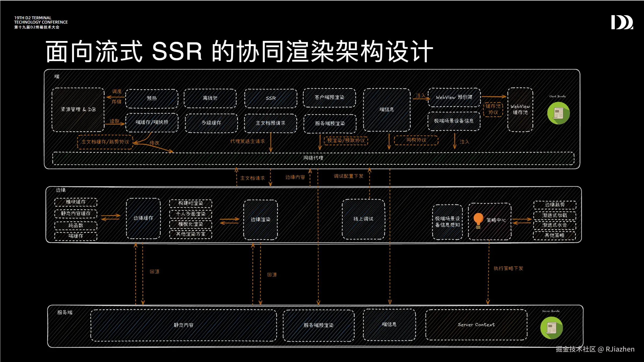Click the 线上调试 box
Viewport: 644px width, 362px height.
[x=363, y=219]
